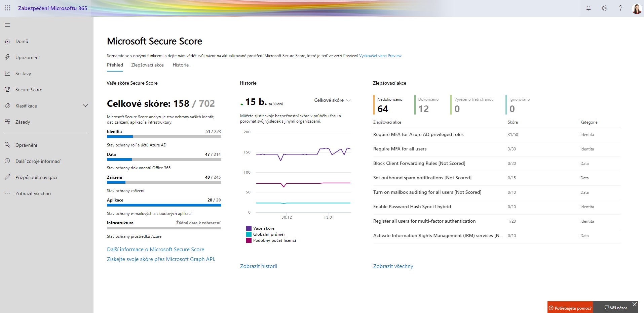The image size is (644, 313).
Task: Open the Celkové skóre dropdown
Action: [x=332, y=100]
